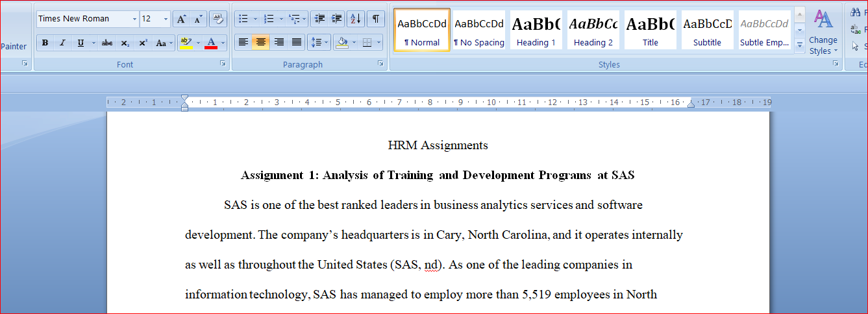Align text left
The image size is (868, 314).
pyautogui.click(x=243, y=43)
